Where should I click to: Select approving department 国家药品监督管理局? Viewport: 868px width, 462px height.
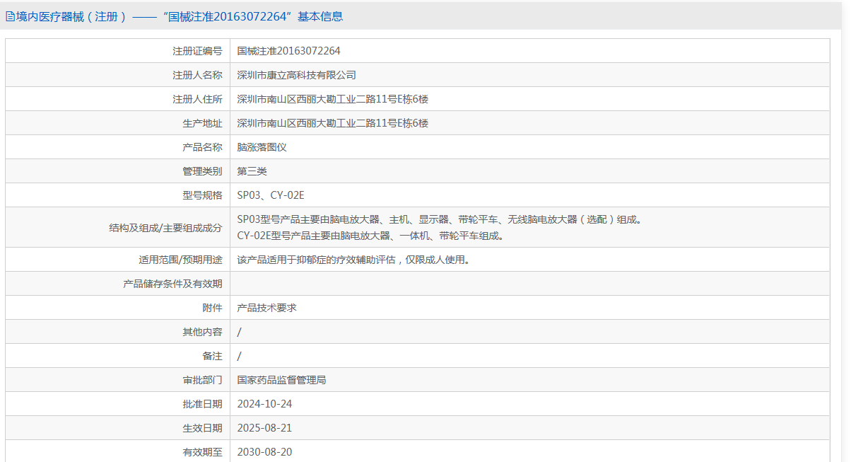click(x=281, y=380)
